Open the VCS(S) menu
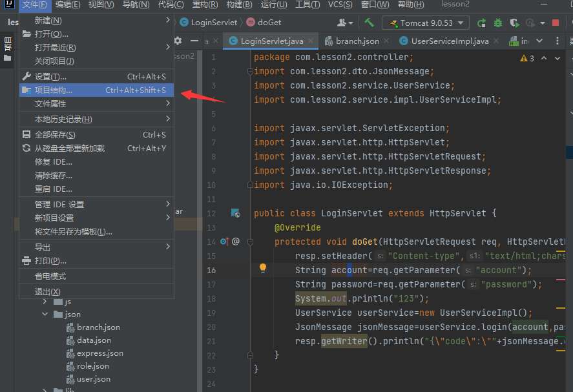This screenshot has height=392, width=573. [x=340, y=5]
